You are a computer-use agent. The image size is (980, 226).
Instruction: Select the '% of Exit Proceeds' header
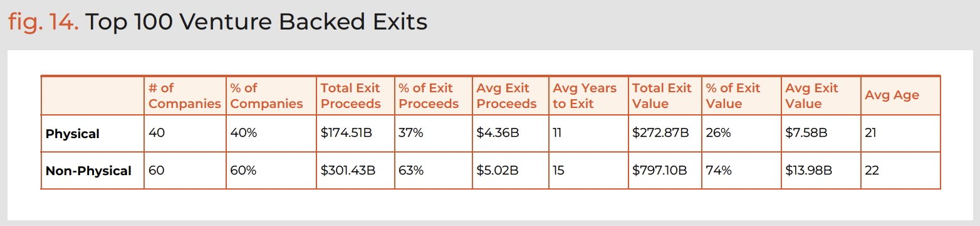pyautogui.click(x=433, y=96)
